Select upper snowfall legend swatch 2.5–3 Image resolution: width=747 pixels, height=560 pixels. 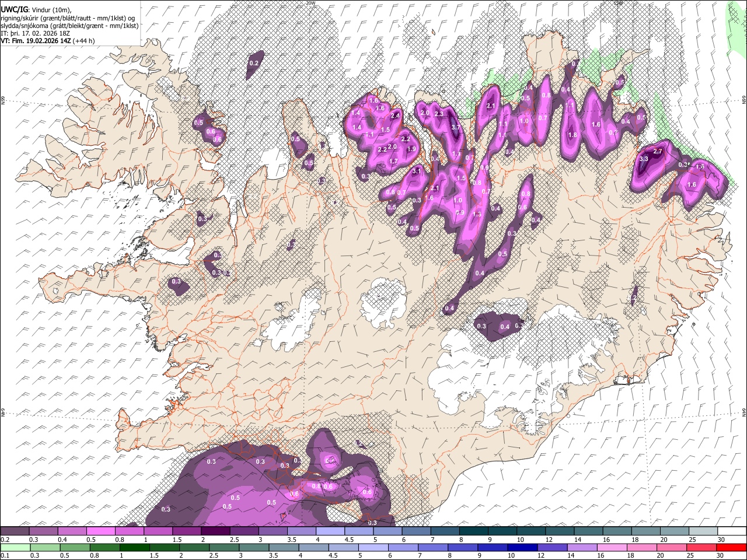(x=244, y=531)
